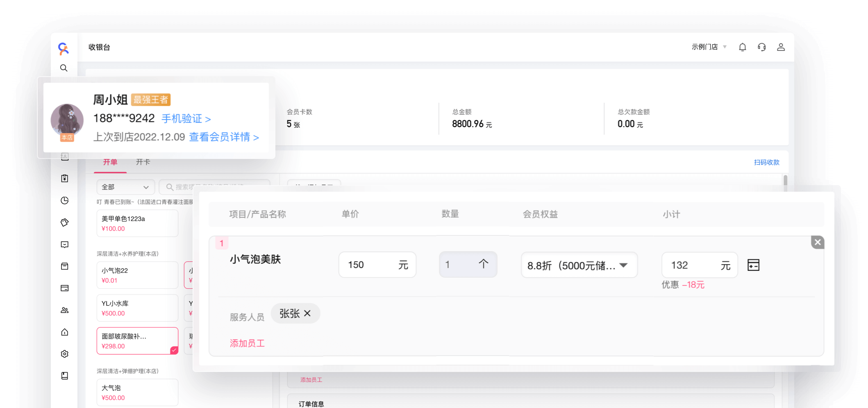The image size is (868, 408).
Task: Open the staff people sidebar icon
Action: pyautogui.click(x=64, y=310)
